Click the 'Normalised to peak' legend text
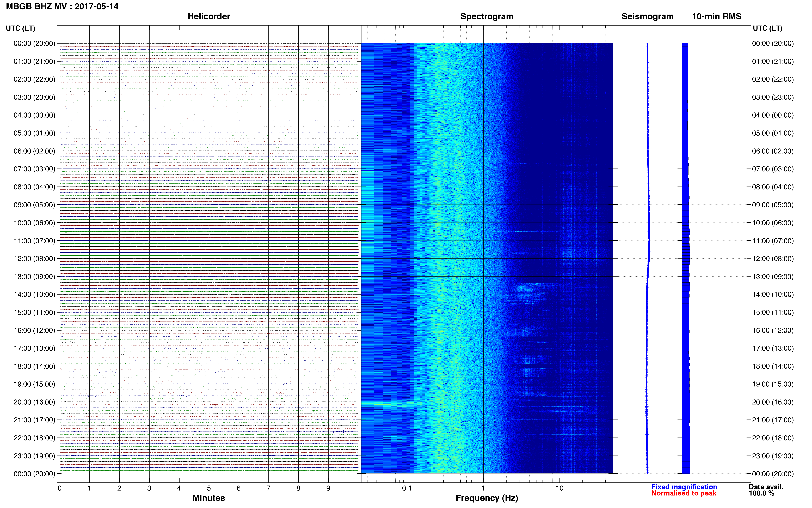Screen dimensions: 812x508 (684, 493)
